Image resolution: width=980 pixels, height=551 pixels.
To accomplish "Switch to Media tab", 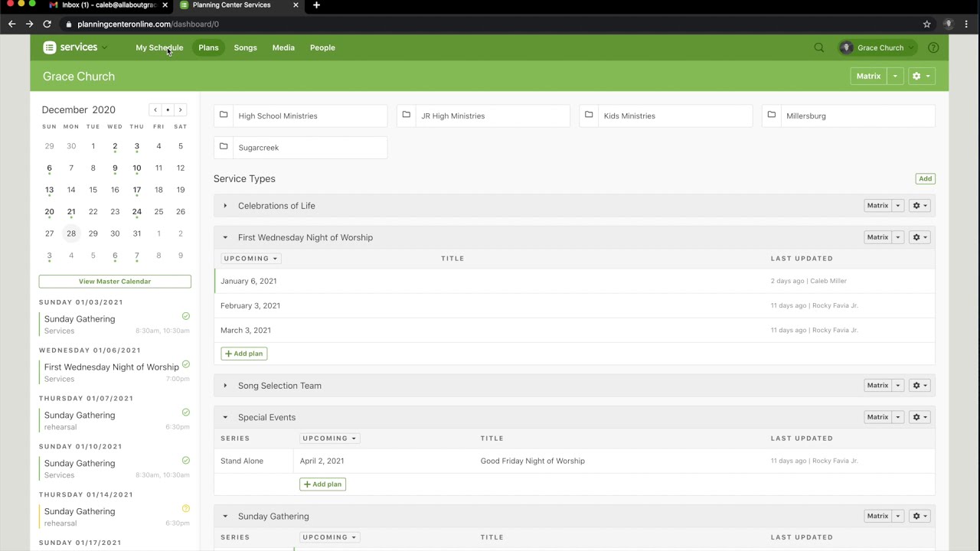I will [283, 47].
